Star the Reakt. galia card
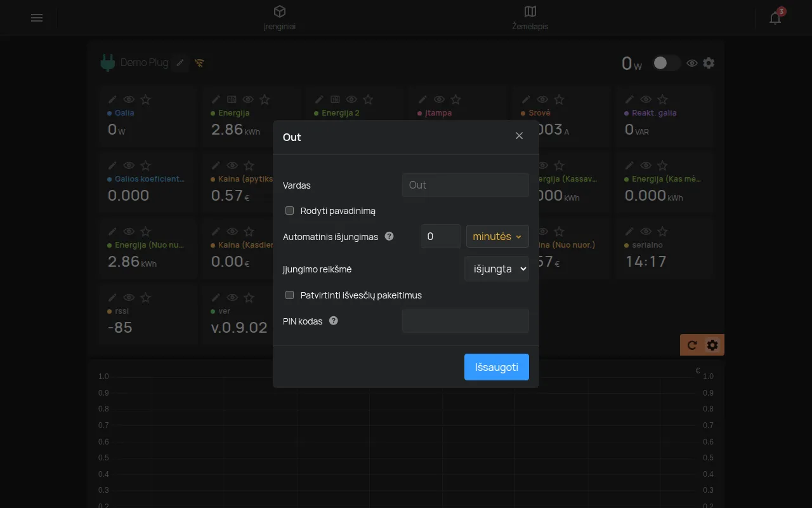Screen dimensions: 812x508 662,99
